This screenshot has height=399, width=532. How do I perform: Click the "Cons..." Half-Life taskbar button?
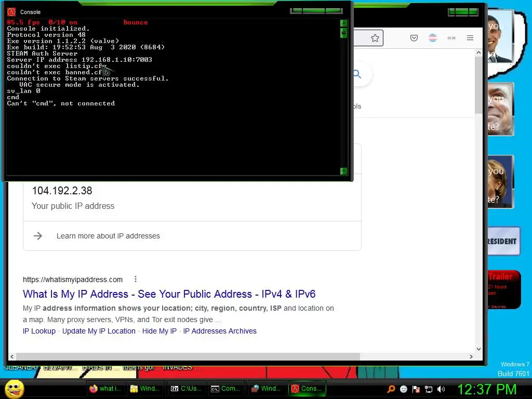click(307, 389)
